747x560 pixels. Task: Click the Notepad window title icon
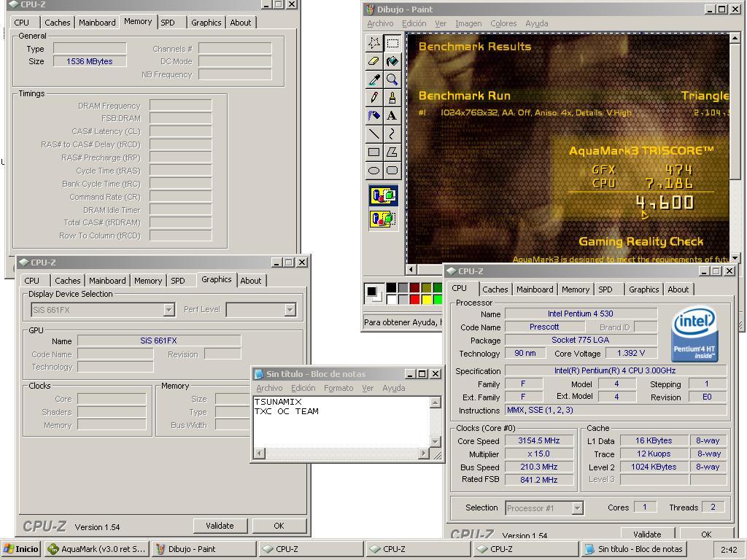pyautogui.click(x=259, y=374)
